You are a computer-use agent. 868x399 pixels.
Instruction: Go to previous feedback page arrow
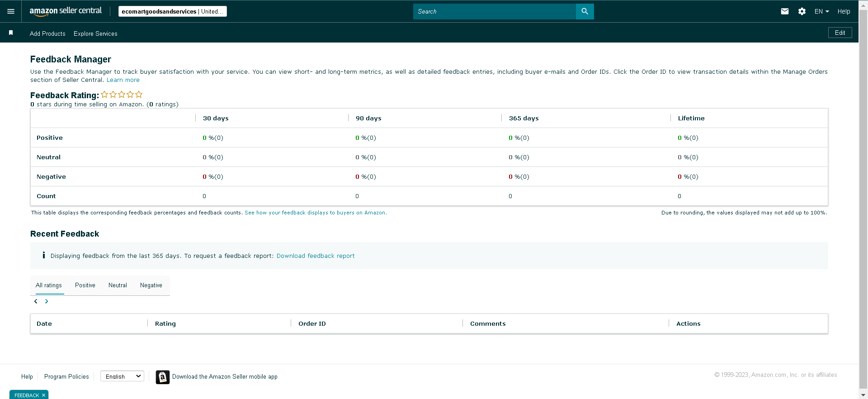pos(36,301)
